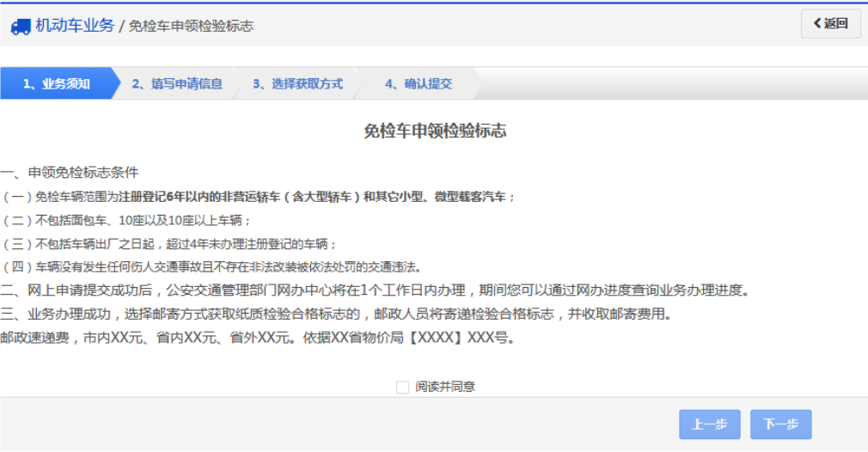
Task: Click the truck icon beside 机动车业务
Action: (x=21, y=27)
